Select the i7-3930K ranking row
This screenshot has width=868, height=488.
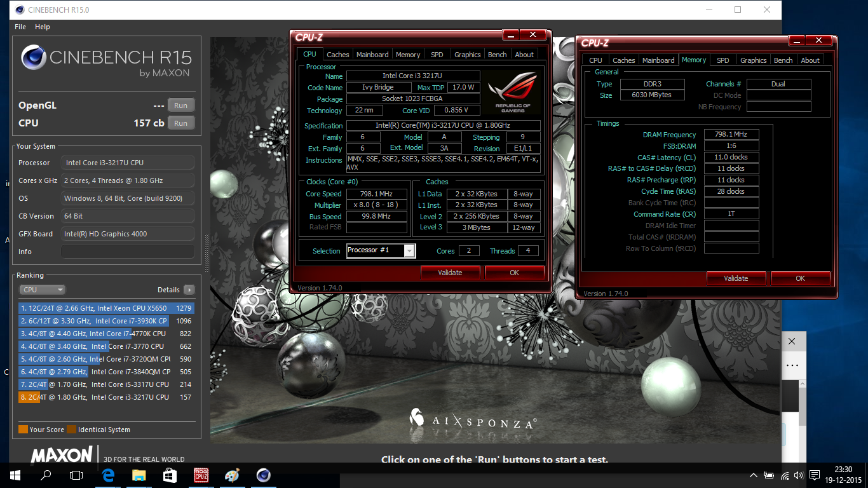[x=106, y=321]
